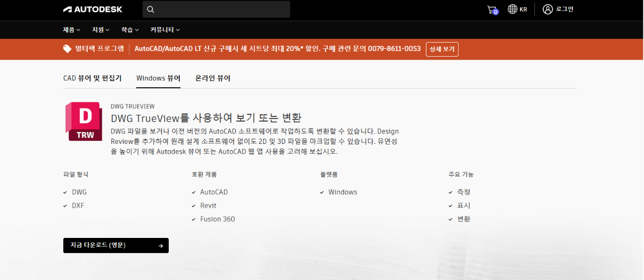The height and width of the screenshot is (280, 644).
Task: Click the 멀티팩 프로그램 banner label
Action: click(x=100, y=49)
